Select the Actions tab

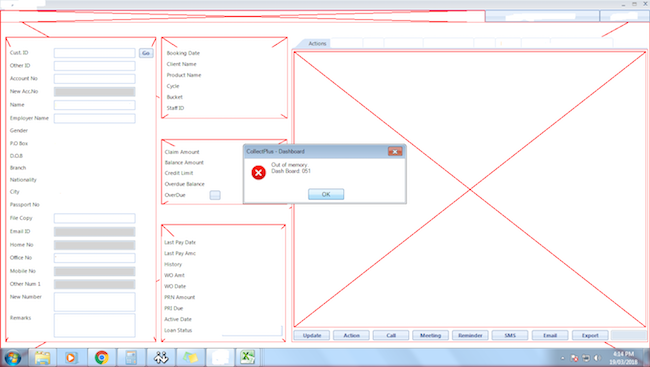(317, 44)
